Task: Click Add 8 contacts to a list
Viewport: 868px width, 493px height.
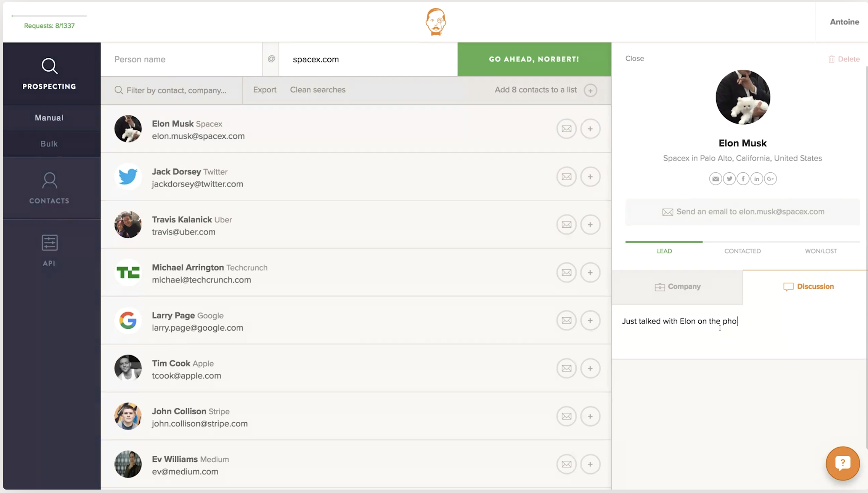Action: click(536, 90)
